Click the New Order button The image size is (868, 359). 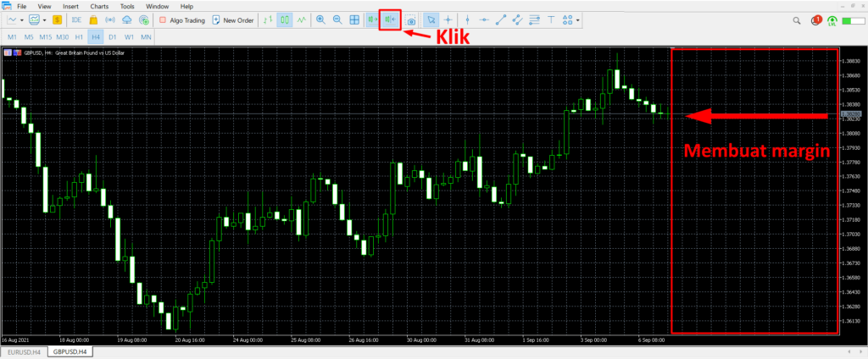click(x=233, y=20)
